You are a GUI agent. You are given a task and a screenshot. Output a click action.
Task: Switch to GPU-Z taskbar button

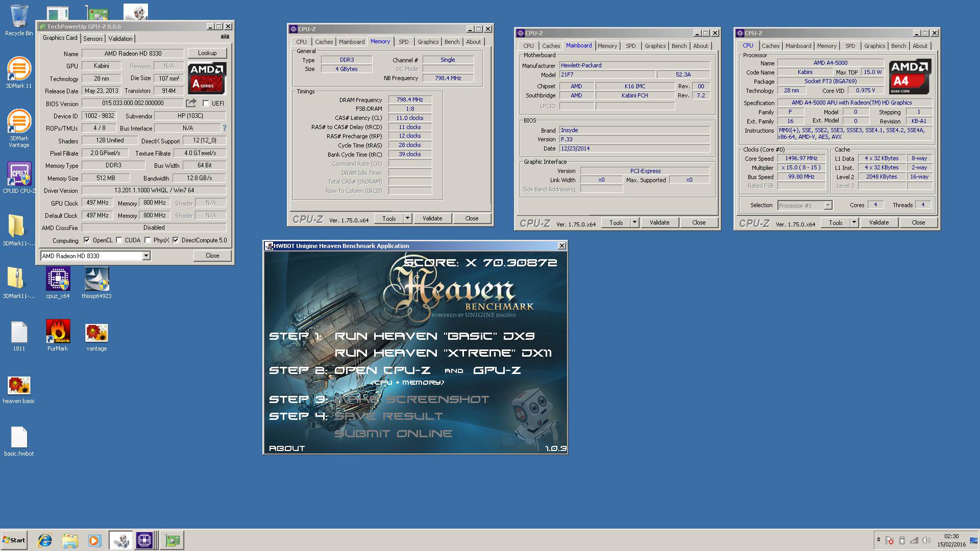coord(173,540)
